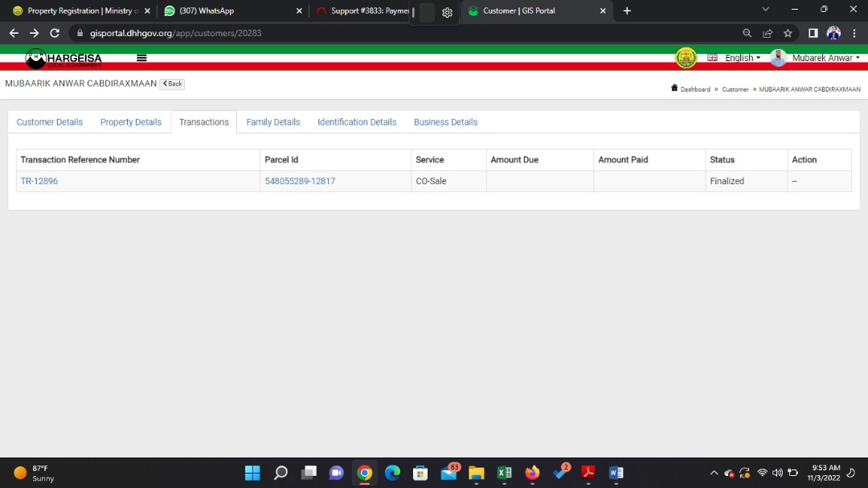Viewport: 868px width, 488px height.
Task: Go to Dashboard breadcrumb link
Action: pyautogui.click(x=695, y=89)
